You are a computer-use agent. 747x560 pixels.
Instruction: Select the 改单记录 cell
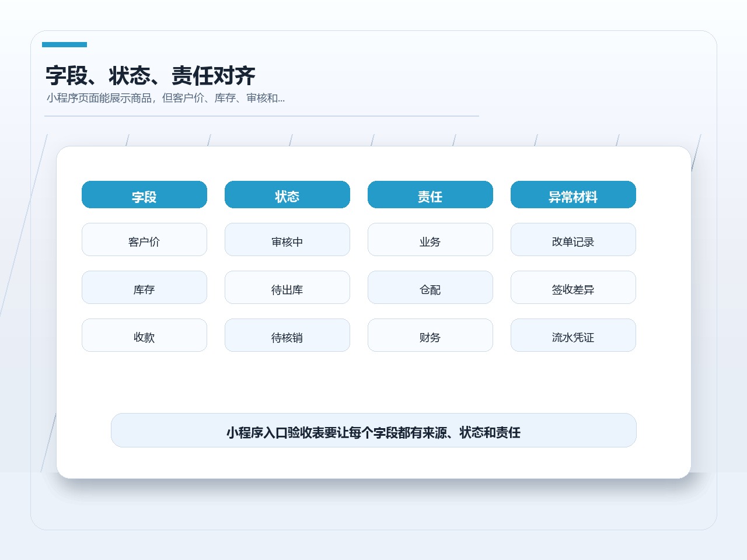[x=573, y=240]
